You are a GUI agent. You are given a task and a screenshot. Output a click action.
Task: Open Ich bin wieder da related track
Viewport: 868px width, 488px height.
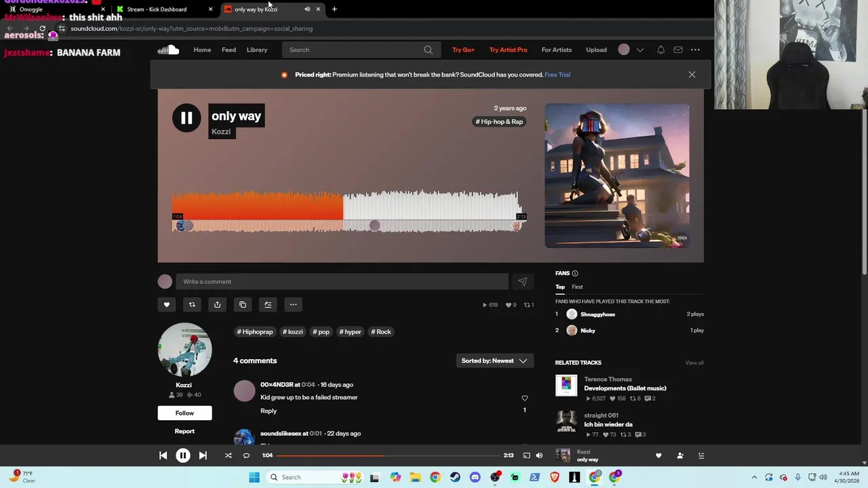[608, 424]
